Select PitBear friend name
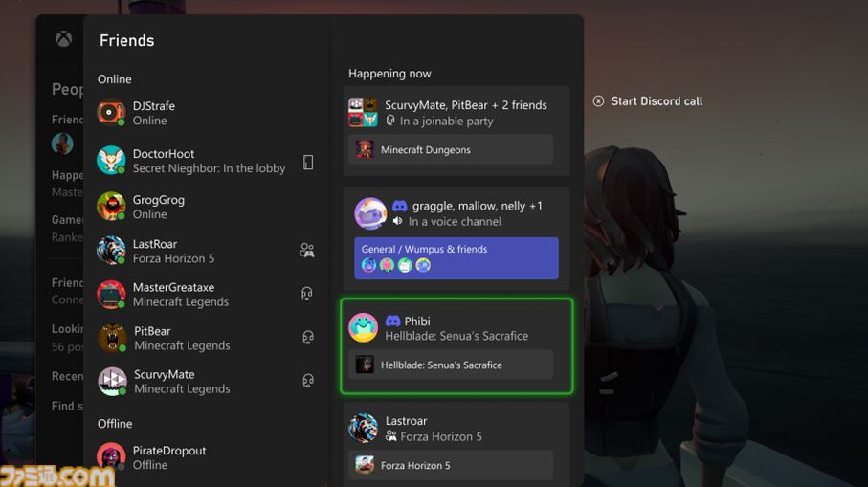The image size is (868, 487). pos(152,331)
